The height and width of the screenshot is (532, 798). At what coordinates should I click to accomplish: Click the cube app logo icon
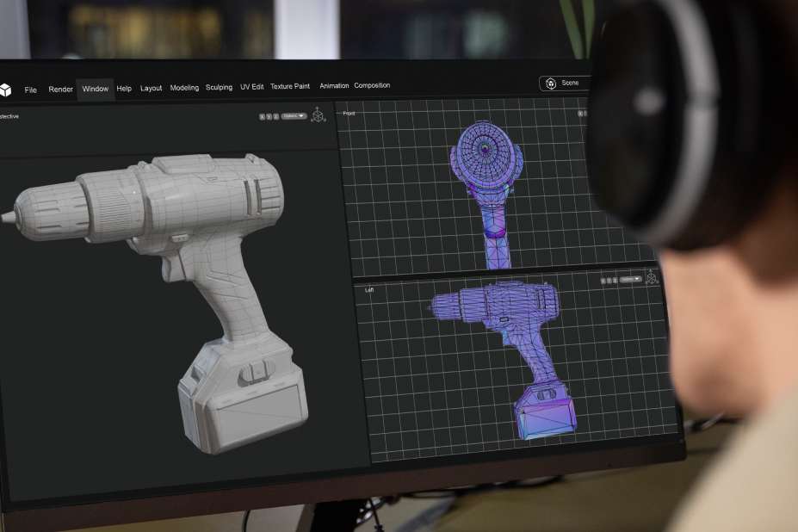coord(5,90)
